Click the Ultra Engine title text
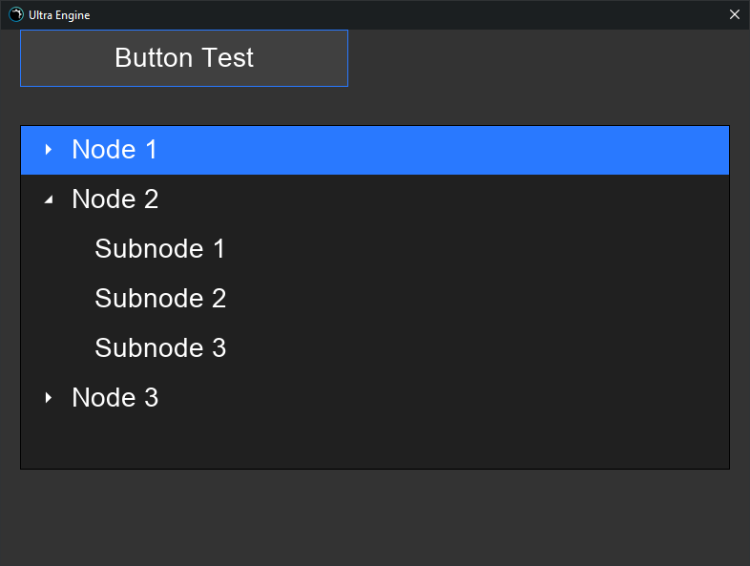750x566 pixels. (60, 15)
